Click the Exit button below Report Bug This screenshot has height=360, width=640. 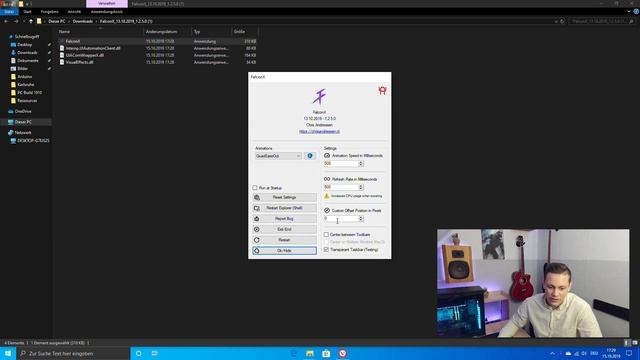(284, 229)
